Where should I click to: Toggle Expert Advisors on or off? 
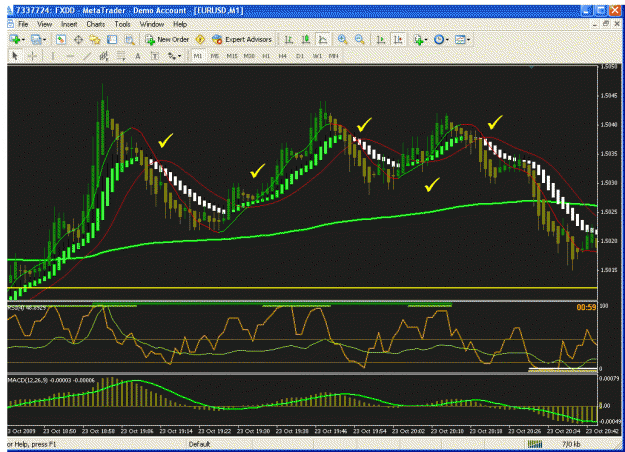(242, 39)
